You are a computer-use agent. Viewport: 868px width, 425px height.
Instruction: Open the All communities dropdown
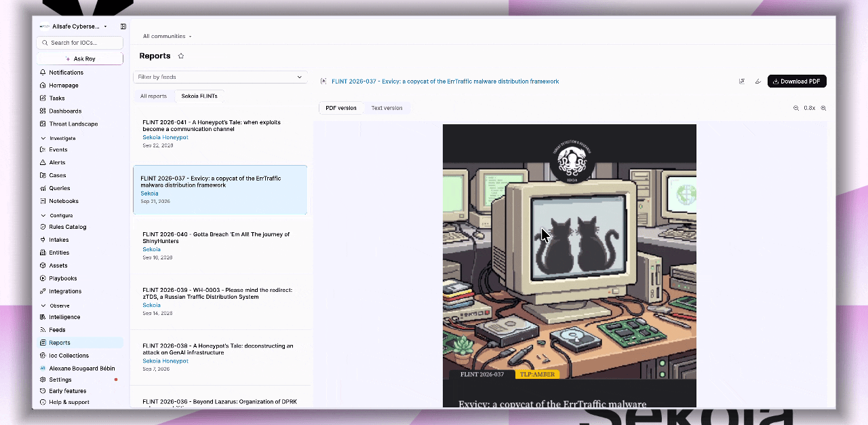[167, 36]
